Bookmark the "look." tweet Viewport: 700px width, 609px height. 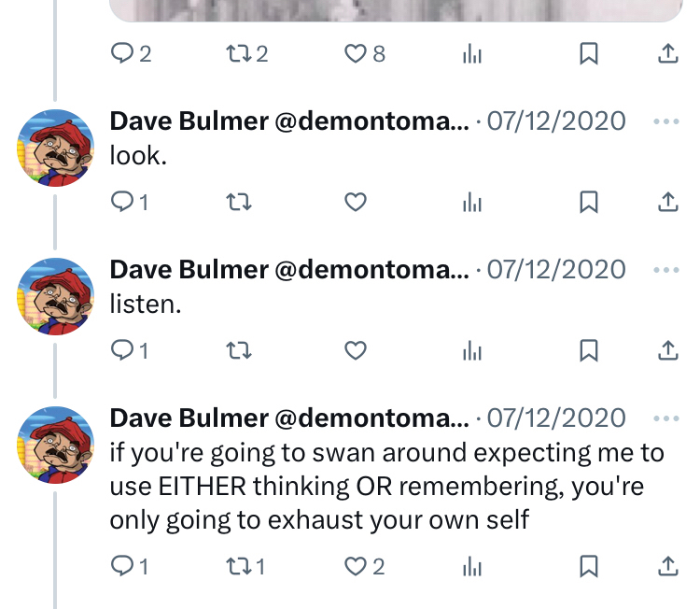click(588, 202)
